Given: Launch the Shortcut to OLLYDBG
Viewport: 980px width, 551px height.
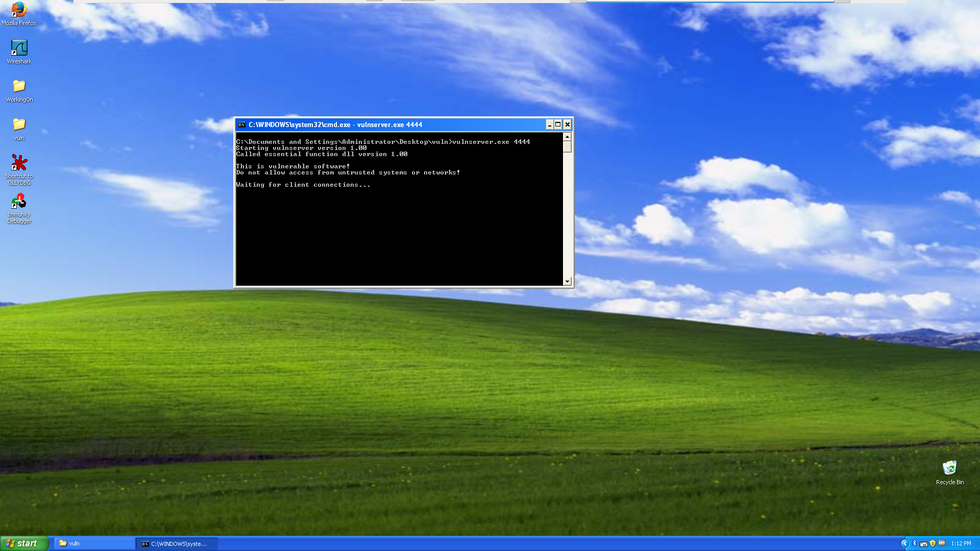Looking at the screenshot, I should coord(19,163).
